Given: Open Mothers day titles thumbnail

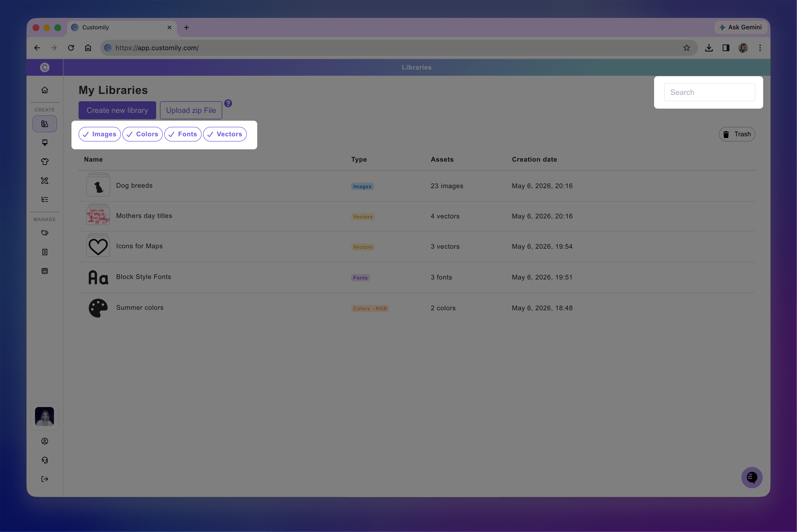Looking at the screenshot, I should [x=98, y=215].
